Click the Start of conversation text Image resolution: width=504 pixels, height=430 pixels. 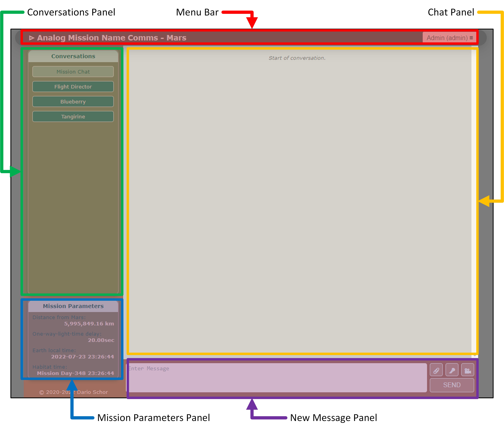(297, 58)
